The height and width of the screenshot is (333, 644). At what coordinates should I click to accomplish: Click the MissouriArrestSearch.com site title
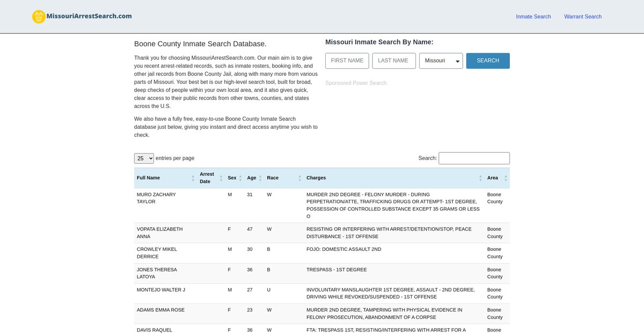coord(89,16)
